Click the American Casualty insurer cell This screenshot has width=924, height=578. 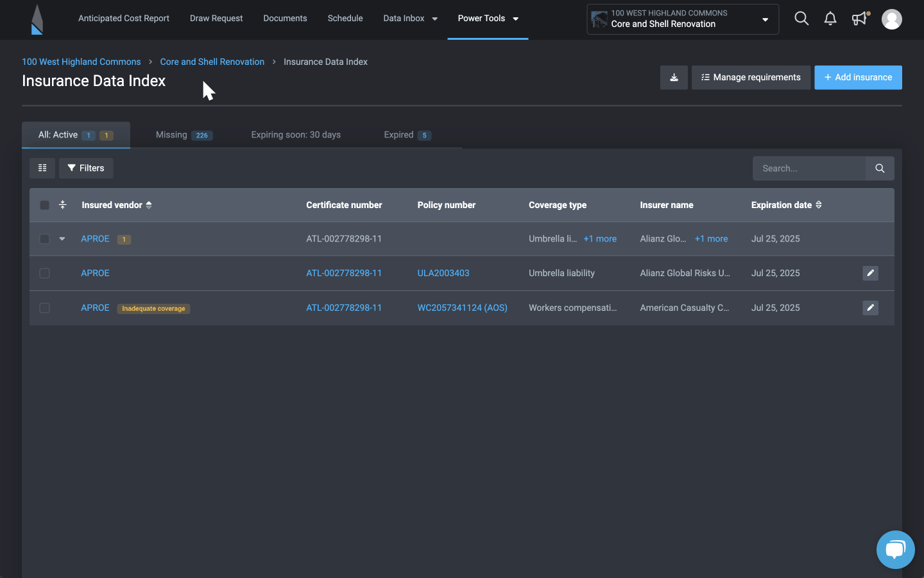[685, 308]
